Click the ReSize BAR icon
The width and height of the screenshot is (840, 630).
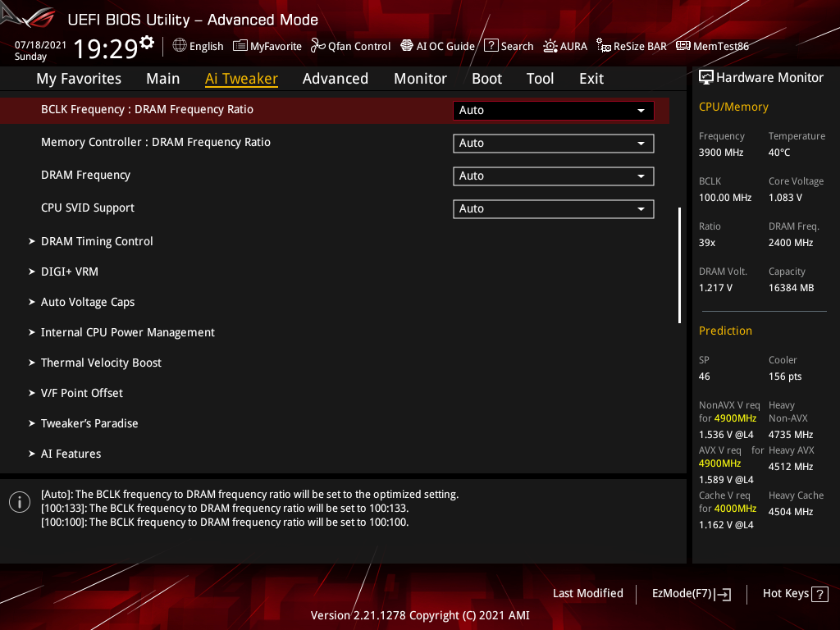pyautogui.click(x=631, y=46)
